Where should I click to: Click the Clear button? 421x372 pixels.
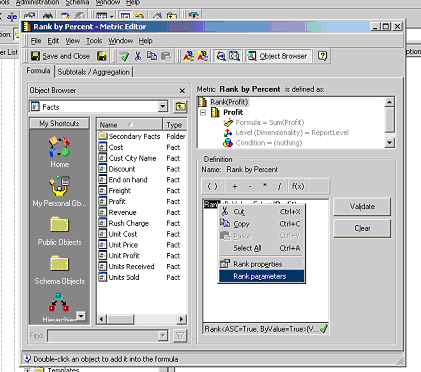point(362,229)
